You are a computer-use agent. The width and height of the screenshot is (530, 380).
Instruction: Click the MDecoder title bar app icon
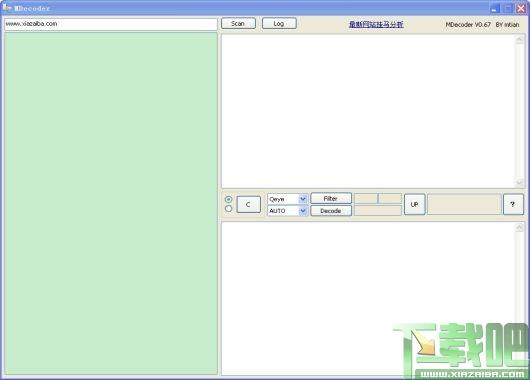[7, 7]
